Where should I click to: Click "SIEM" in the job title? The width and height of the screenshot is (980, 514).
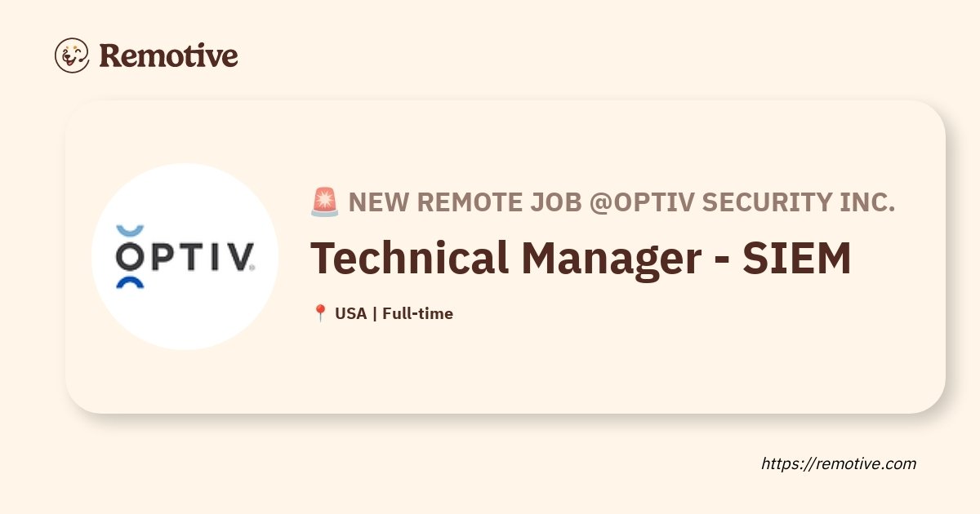[x=796, y=258]
